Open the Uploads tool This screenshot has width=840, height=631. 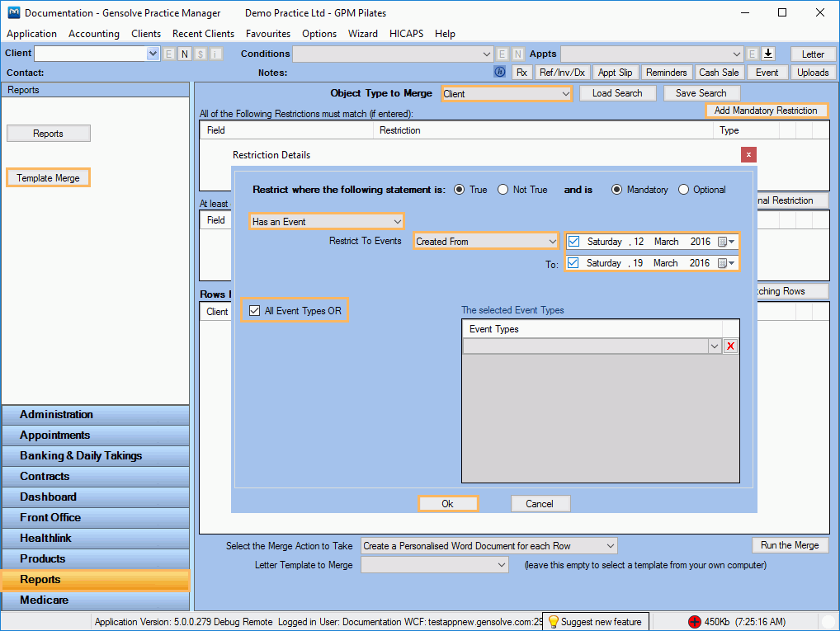pyautogui.click(x=813, y=72)
